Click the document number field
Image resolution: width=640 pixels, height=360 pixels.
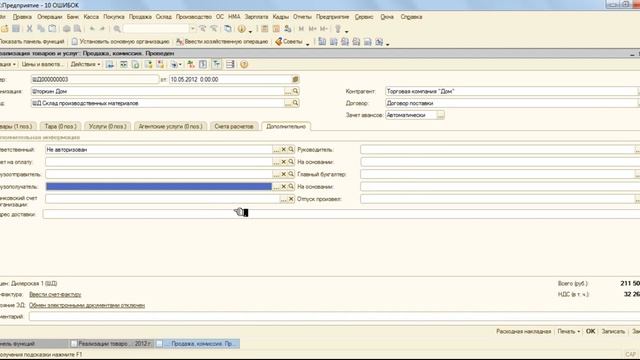(x=95, y=79)
